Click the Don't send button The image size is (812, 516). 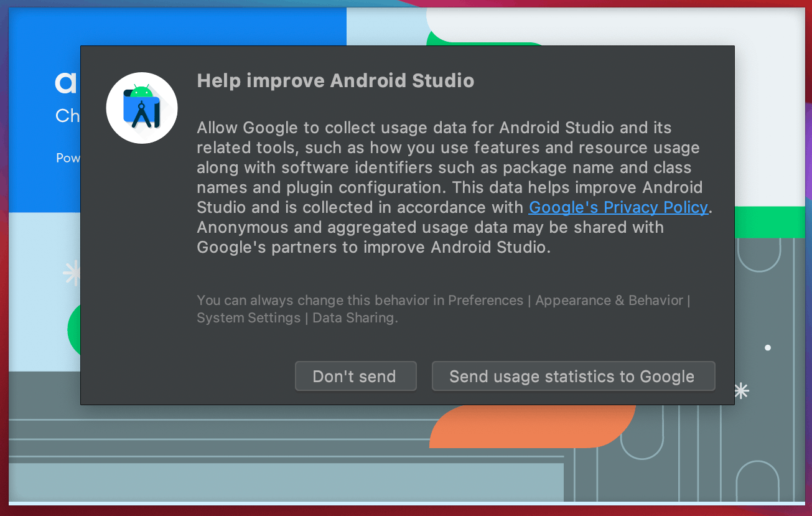(355, 376)
